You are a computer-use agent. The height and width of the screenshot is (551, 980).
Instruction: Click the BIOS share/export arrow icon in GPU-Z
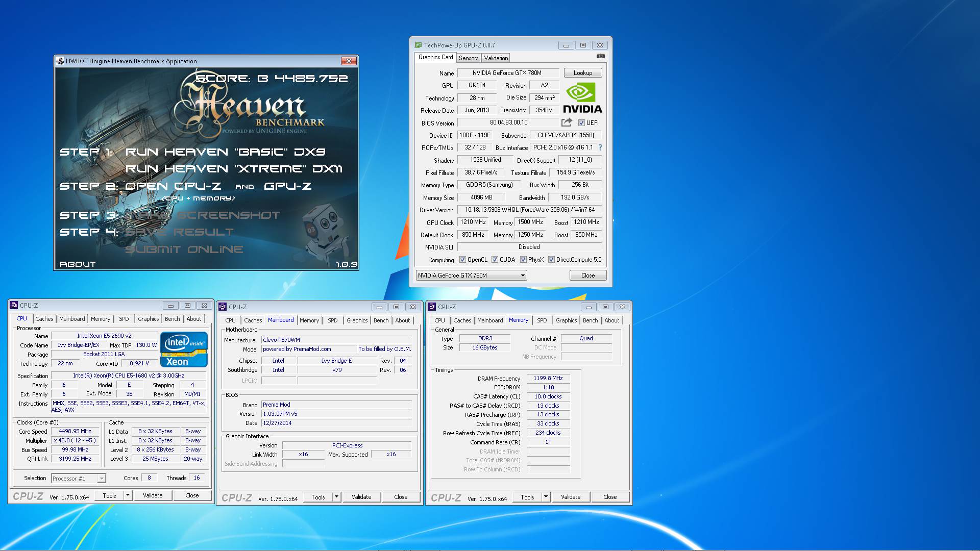coord(567,122)
